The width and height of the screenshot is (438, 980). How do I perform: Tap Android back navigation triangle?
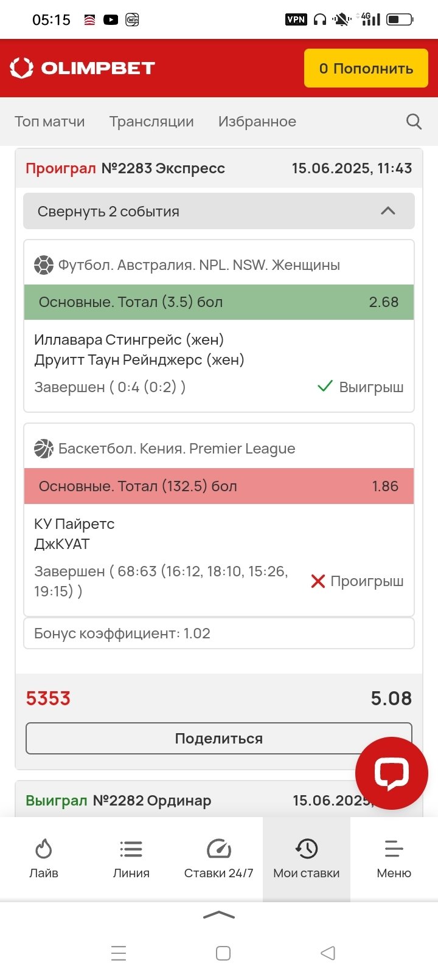328,953
